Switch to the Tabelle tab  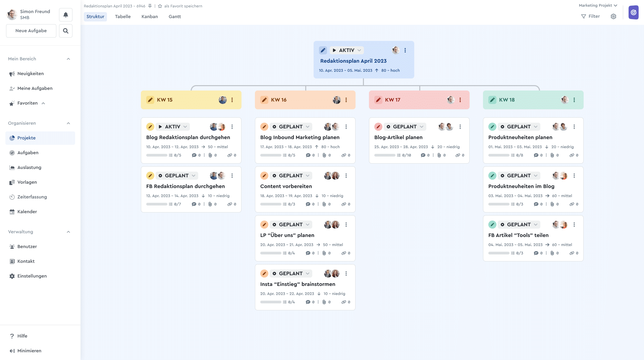pos(123,16)
